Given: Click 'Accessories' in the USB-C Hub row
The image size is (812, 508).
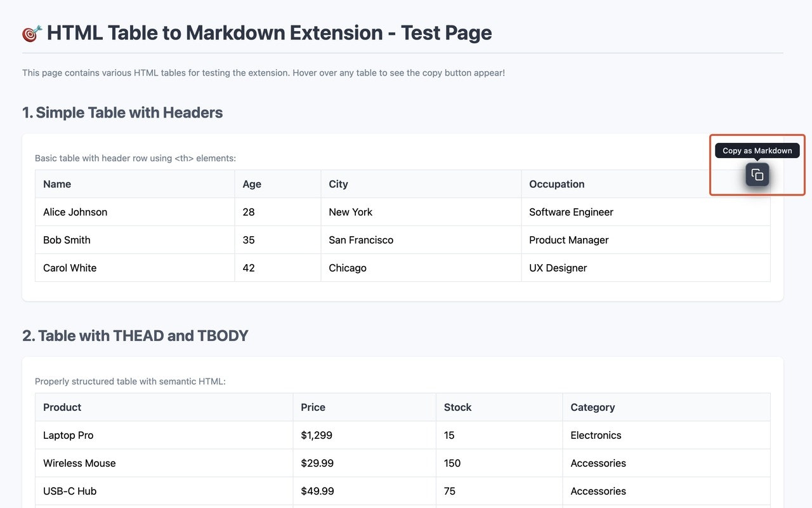Looking at the screenshot, I should 666,491.
